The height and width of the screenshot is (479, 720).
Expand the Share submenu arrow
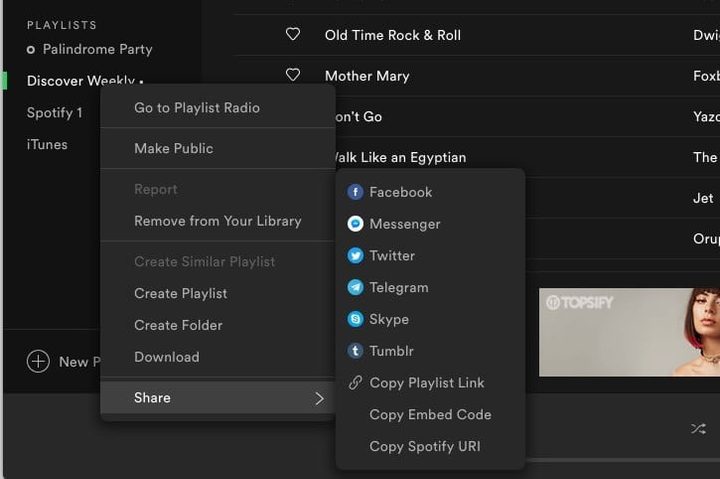point(319,398)
